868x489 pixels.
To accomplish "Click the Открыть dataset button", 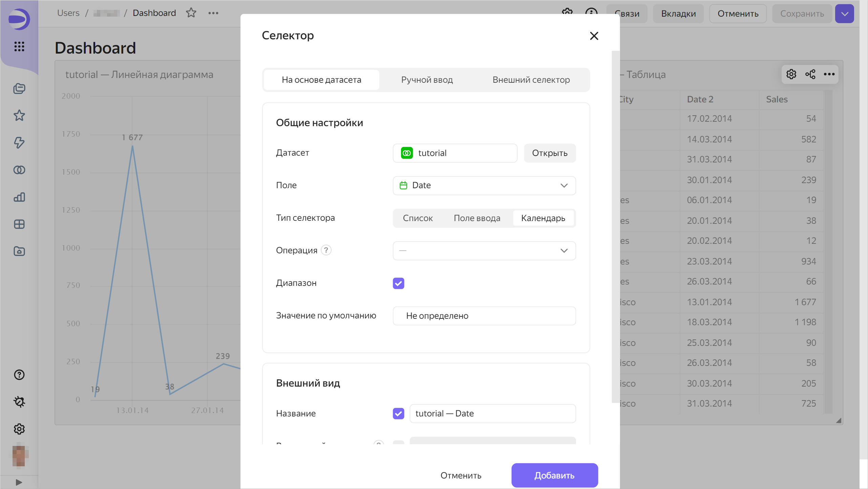I will click(550, 153).
